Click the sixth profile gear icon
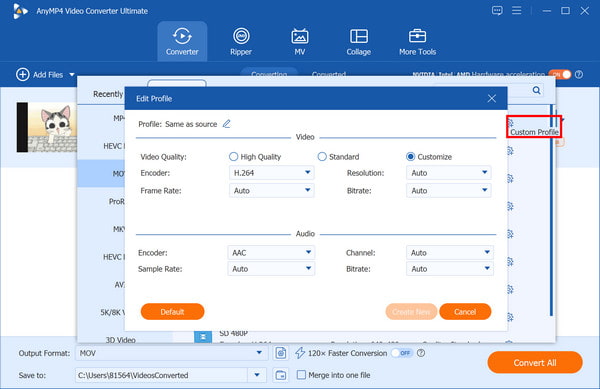The height and width of the screenshot is (389, 600). pos(510,262)
